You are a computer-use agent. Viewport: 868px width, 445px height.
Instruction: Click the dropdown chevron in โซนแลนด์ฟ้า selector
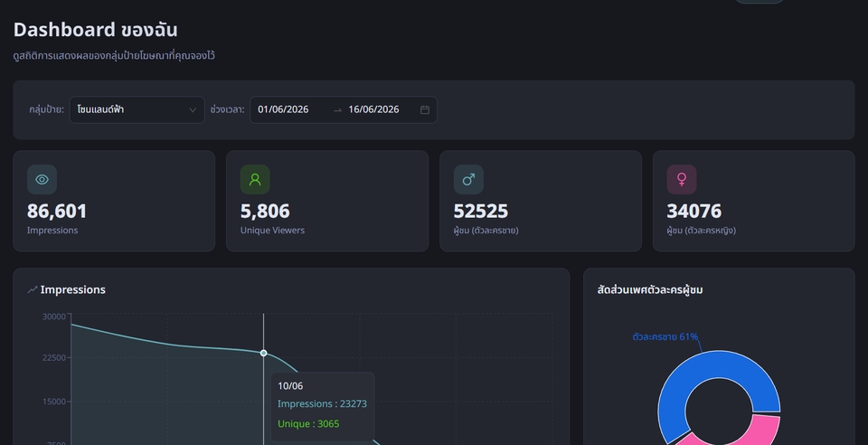[193, 109]
